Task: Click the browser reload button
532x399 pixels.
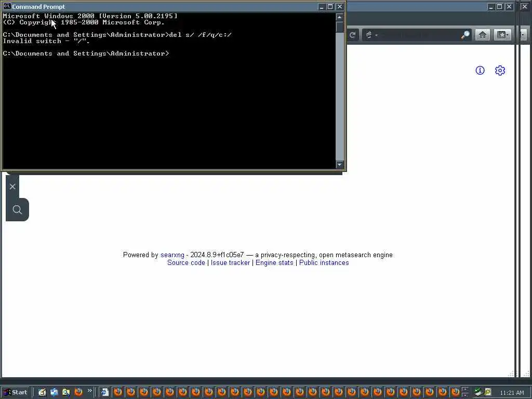Action: pyautogui.click(x=353, y=35)
